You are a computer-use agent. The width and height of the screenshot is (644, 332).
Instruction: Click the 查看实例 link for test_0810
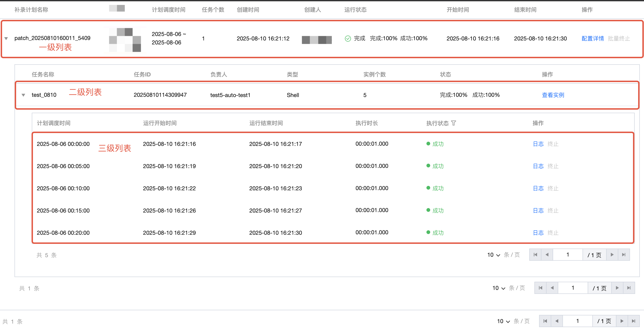click(553, 95)
